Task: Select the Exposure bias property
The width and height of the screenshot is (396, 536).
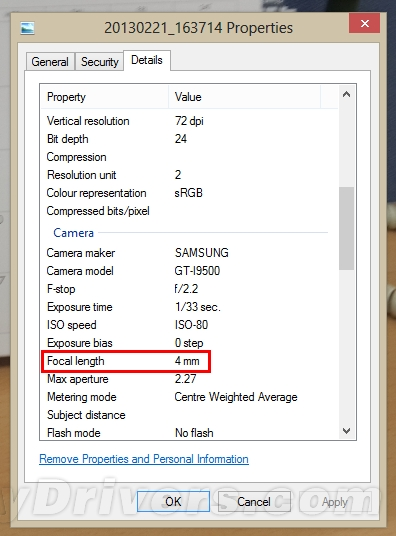Action: (80, 343)
